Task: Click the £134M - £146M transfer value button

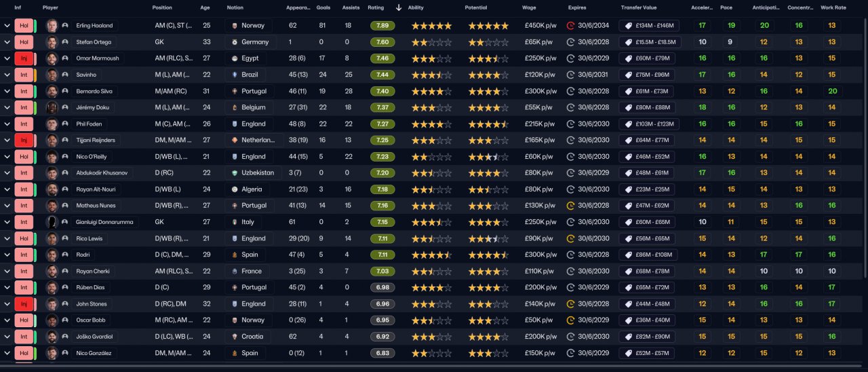Action: 649,26
